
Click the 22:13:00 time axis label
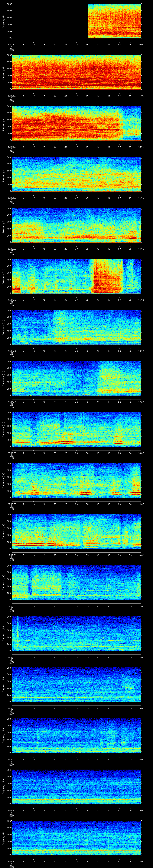tap(12, 249)
